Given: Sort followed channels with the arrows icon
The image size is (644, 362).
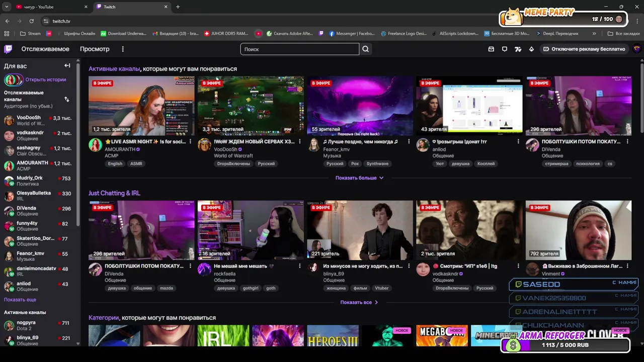Looking at the screenshot, I should click(66, 100).
